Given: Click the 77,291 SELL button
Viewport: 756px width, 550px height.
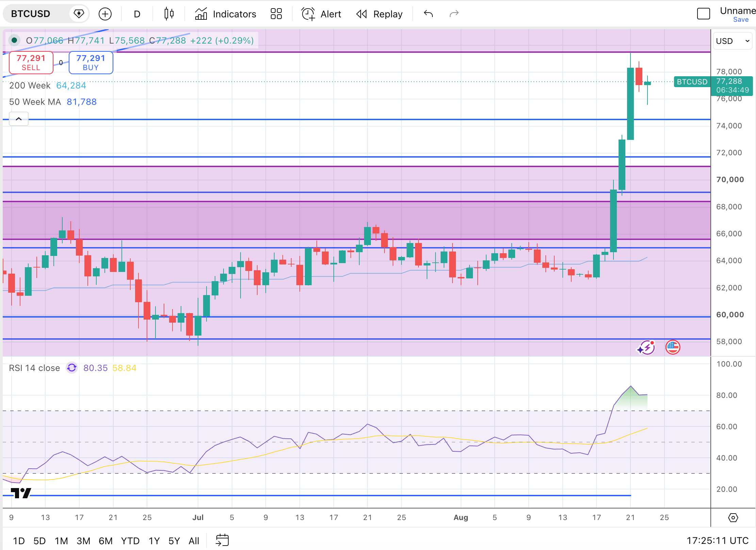Looking at the screenshot, I should (x=31, y=63).
